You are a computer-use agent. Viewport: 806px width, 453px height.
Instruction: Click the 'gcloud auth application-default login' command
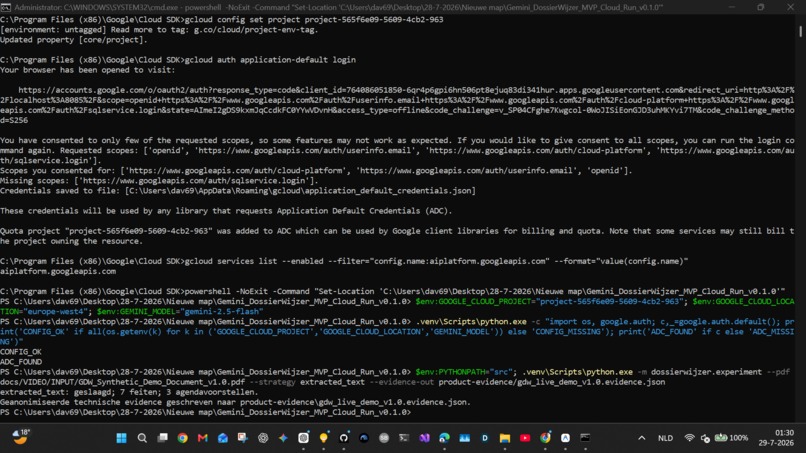coord(270,60)
